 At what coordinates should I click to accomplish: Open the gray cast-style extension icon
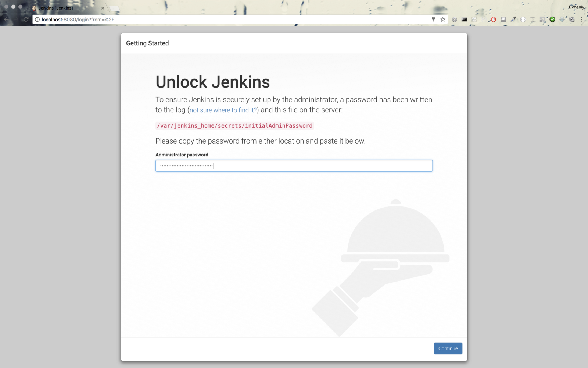(x=543, y=20)
